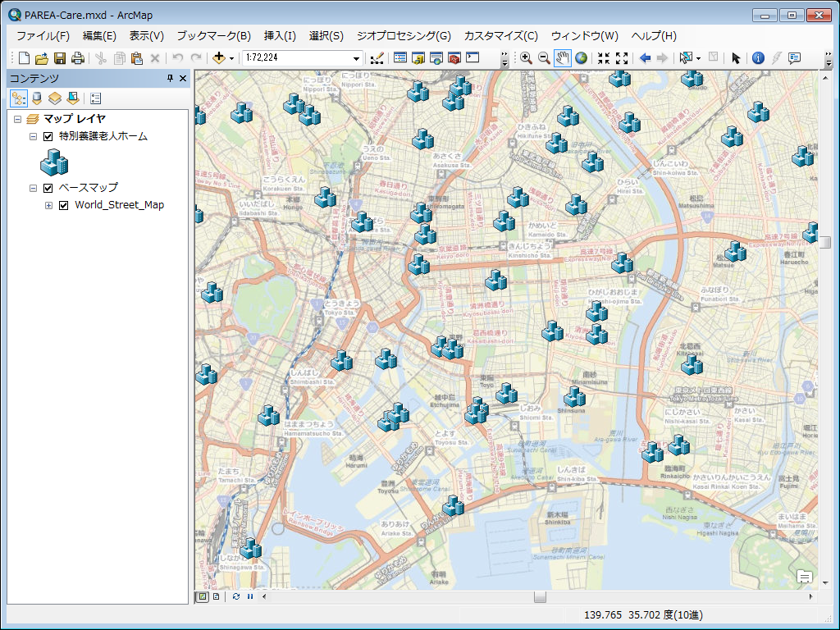Viewport: 840px width, 630px height.
Task: Open the 表示(V) menu
Action: point(146,36)
